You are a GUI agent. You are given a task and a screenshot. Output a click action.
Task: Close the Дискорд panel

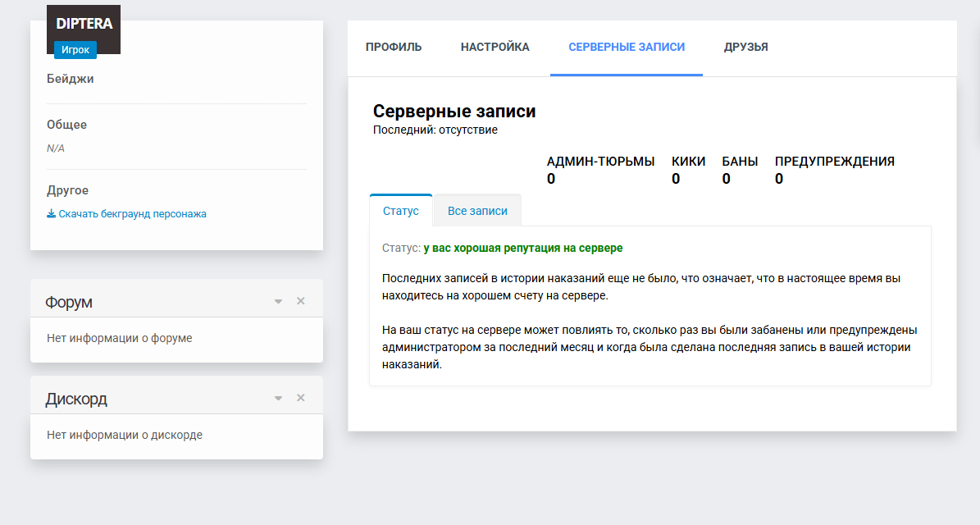coord(300,398)
